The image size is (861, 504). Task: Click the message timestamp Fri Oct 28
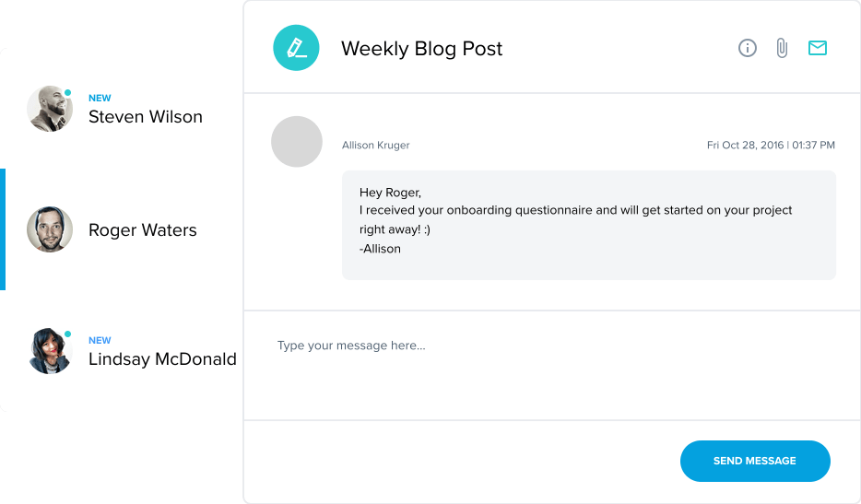coord(771,145)
